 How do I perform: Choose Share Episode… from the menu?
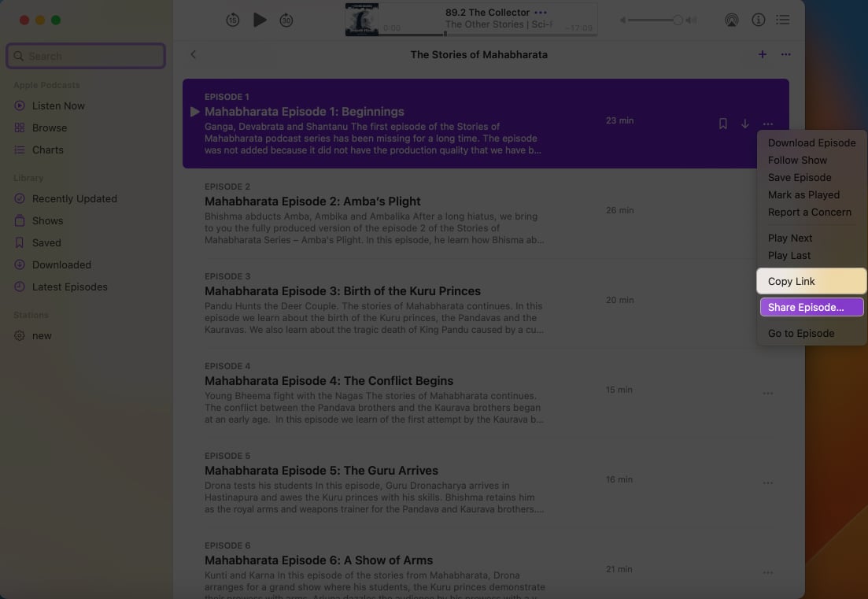(x=811, y=307)
